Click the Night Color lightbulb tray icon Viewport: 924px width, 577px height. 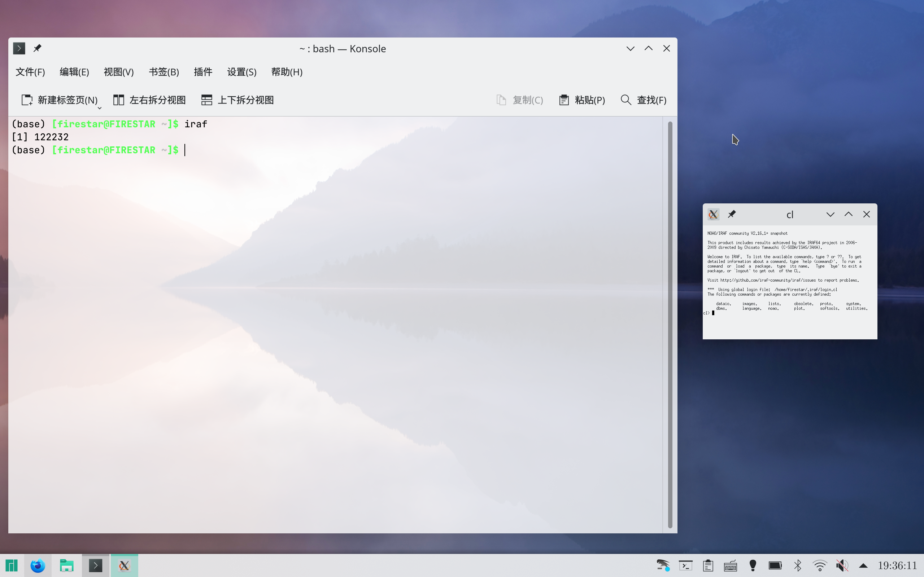click(x=753, y=565)
